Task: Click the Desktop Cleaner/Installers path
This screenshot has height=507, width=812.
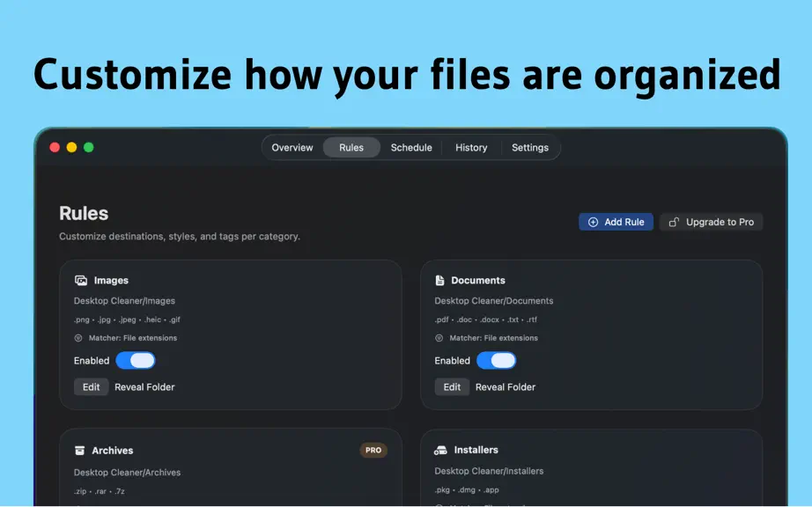Action: 489,471
